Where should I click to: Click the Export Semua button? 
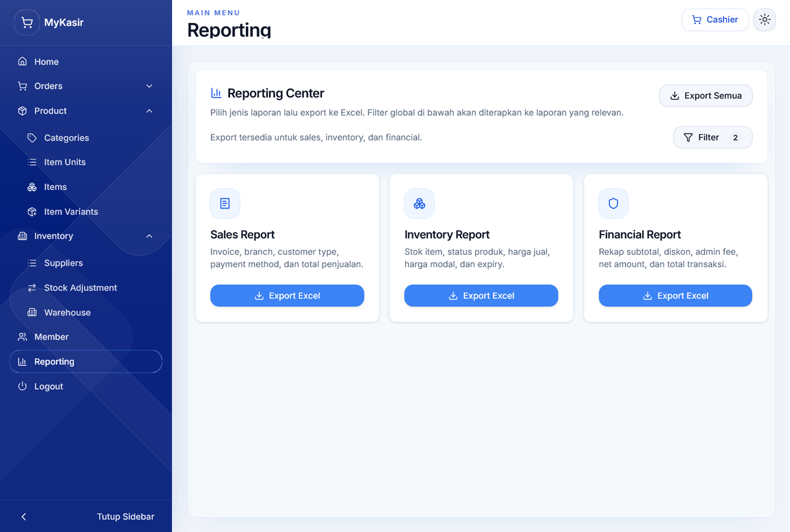click(x=706, y=96)
